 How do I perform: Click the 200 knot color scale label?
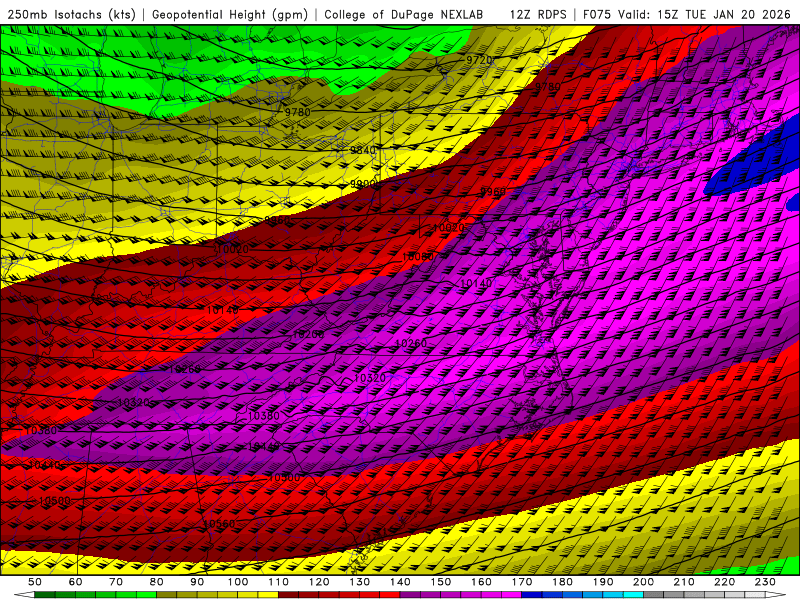[644, 582]
